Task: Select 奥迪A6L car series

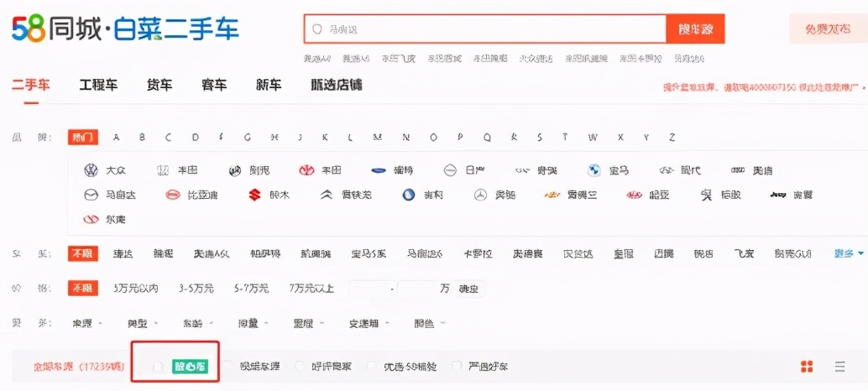Action: coord(212,254)
